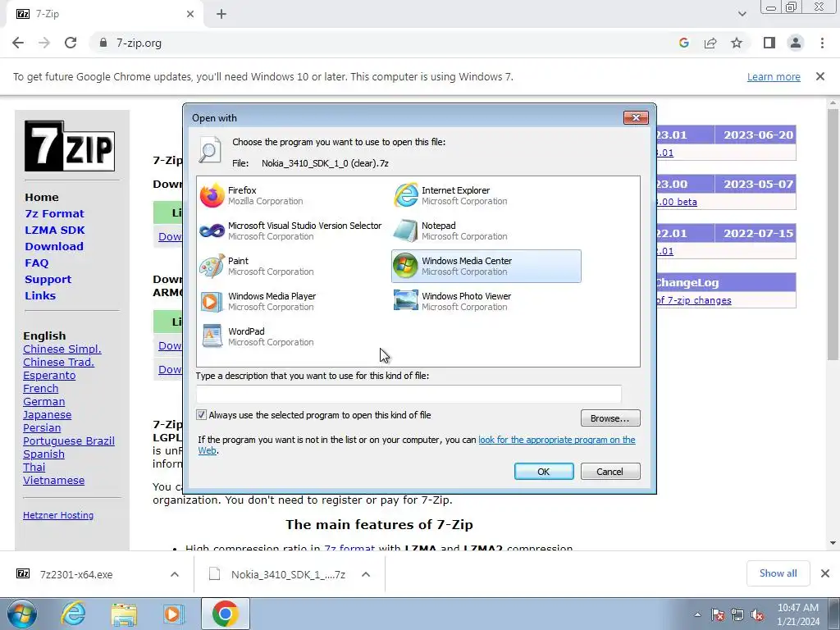Expand options for 7z2301-x64.exe download
The height and width of the screenshot is (630, 840).
[175, 574]
